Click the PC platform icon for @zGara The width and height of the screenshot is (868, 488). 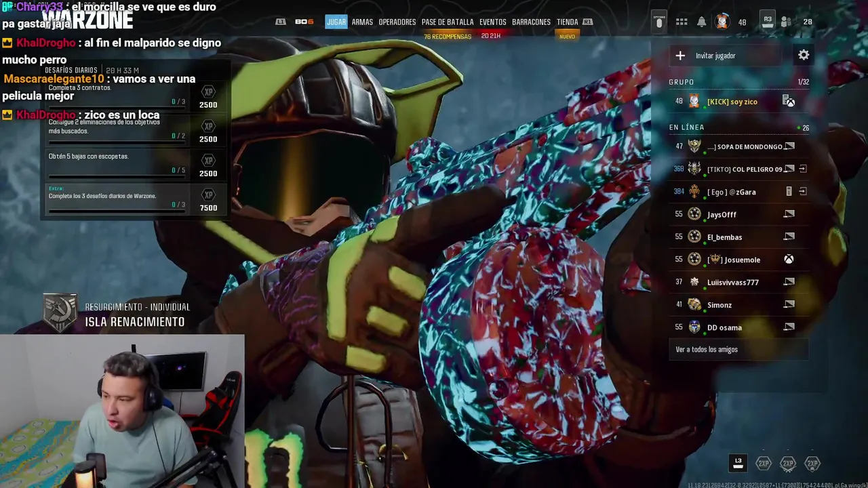coord(789,192)
